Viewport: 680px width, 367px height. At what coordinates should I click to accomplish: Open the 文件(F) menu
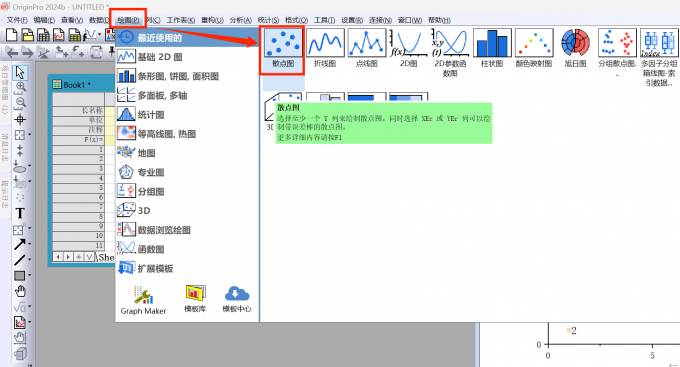17,20
